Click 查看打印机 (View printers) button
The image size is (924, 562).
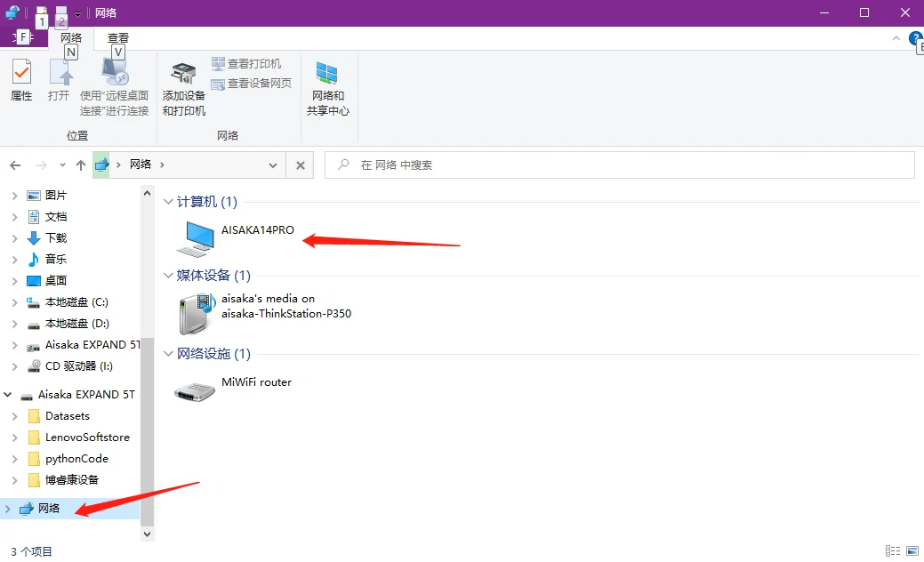tap(246, 64)
